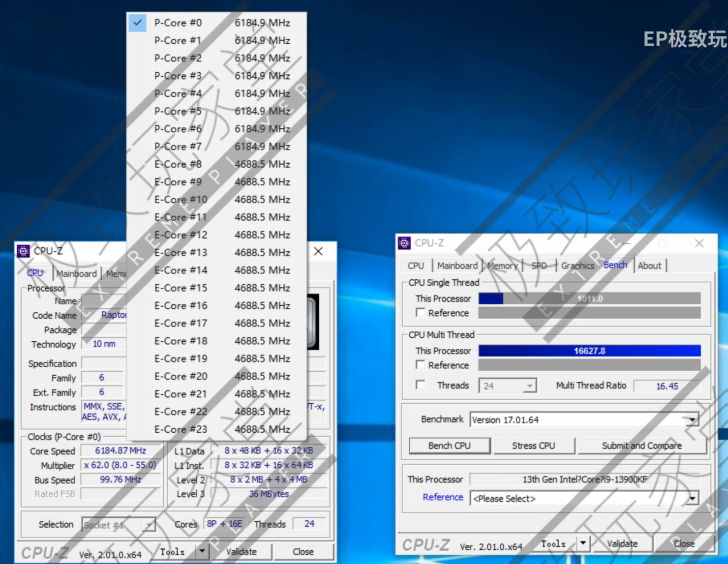Click the CPU-Z logo icon in left window title bar
The height and width of the screenshot is (564, 728).
[x=23, y=251]
